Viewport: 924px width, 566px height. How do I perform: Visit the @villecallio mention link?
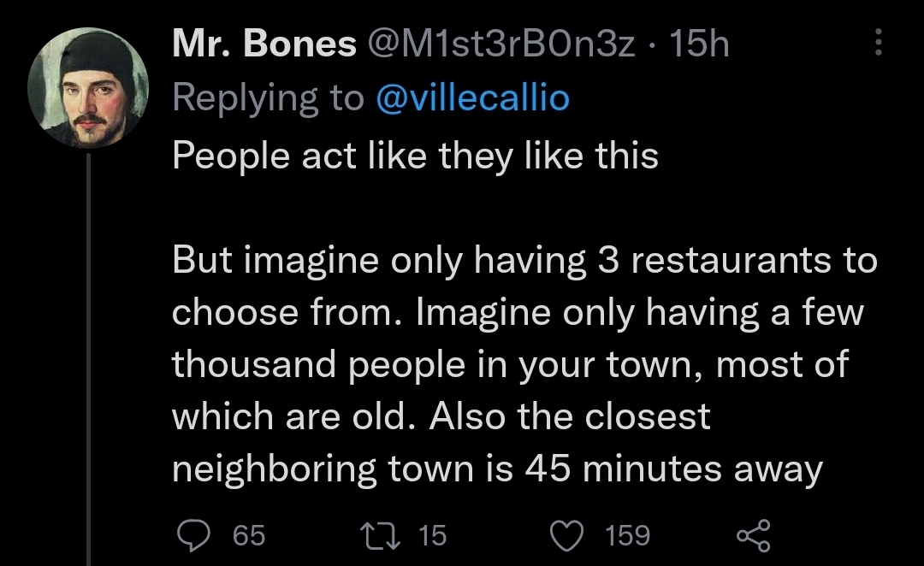[x=472, y=98]
